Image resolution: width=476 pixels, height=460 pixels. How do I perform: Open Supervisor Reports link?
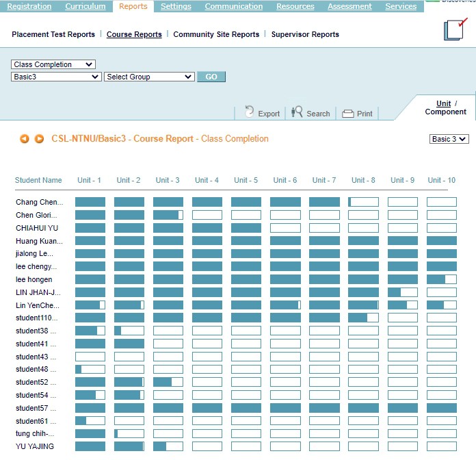[x=305, y=34]
